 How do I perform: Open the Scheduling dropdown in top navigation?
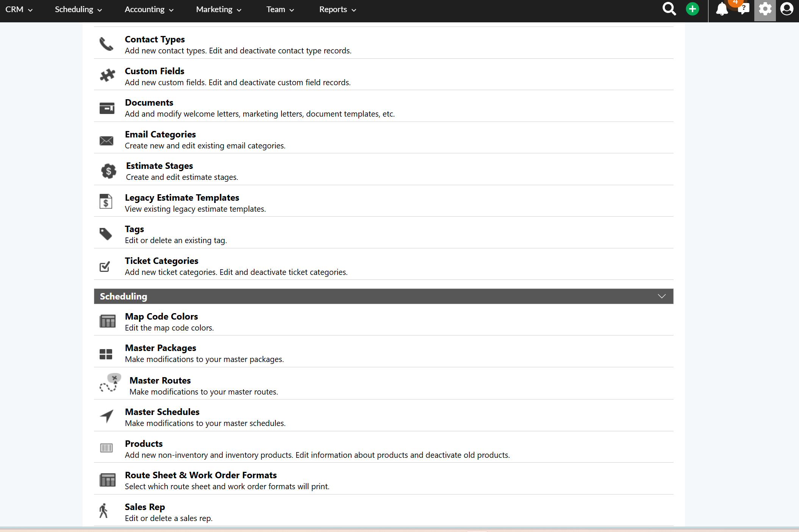[x=78, y=9]
